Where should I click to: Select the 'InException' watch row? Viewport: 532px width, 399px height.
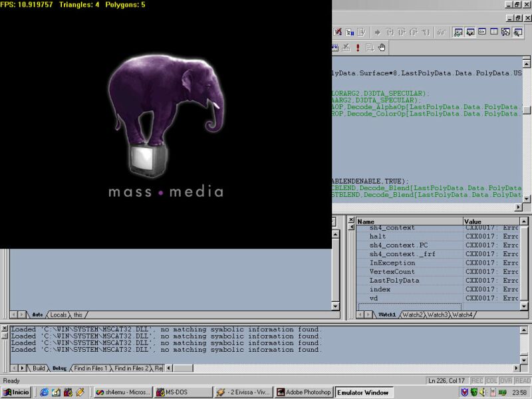coord(438,263)
